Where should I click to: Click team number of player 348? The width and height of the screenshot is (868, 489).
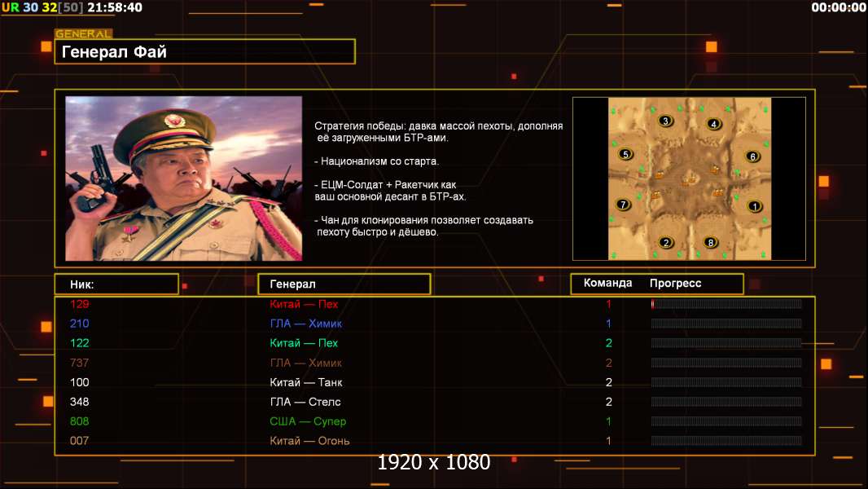608,402
